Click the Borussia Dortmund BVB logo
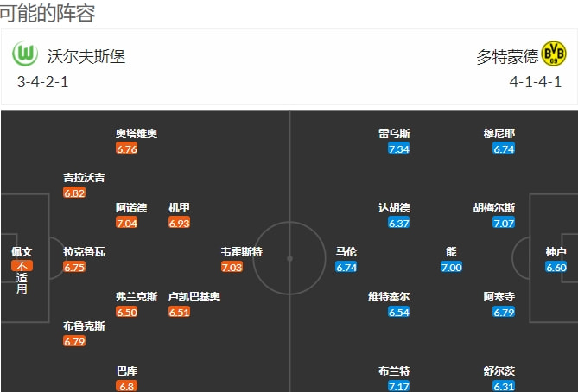This screenshot has width=578, height=392. click(x=553, y=55)
